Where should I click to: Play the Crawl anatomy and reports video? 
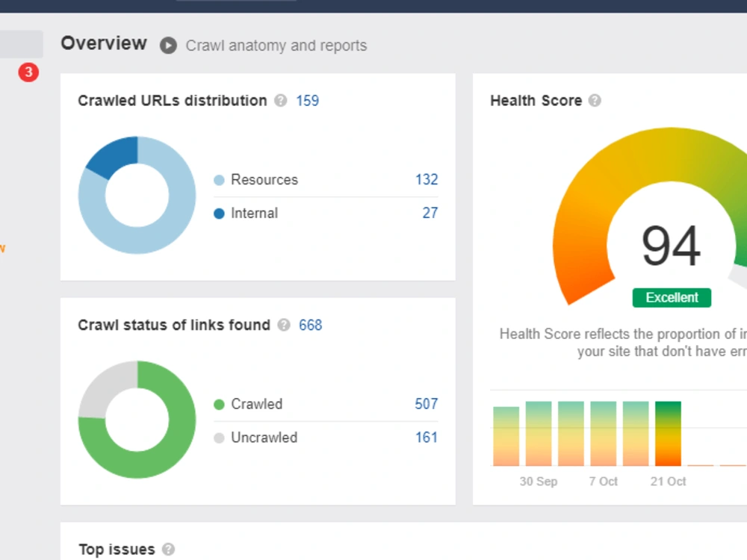pyautogui.click(x=168, y=46)
